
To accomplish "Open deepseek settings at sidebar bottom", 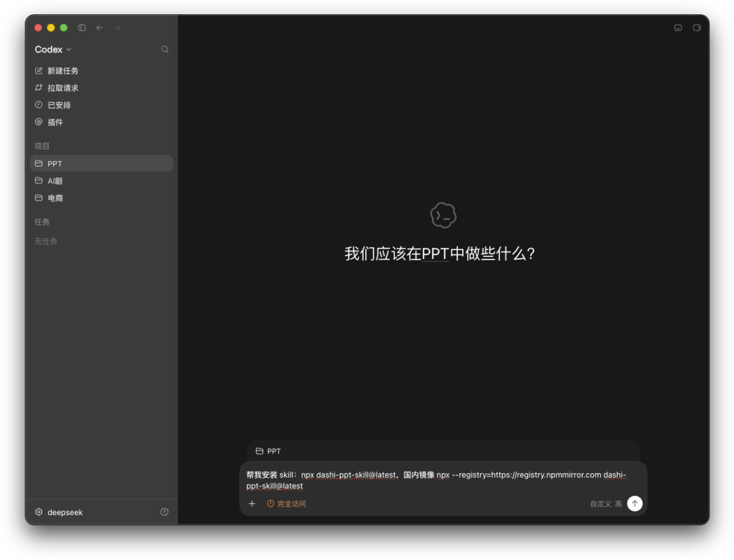I will (x=65, y=512).
